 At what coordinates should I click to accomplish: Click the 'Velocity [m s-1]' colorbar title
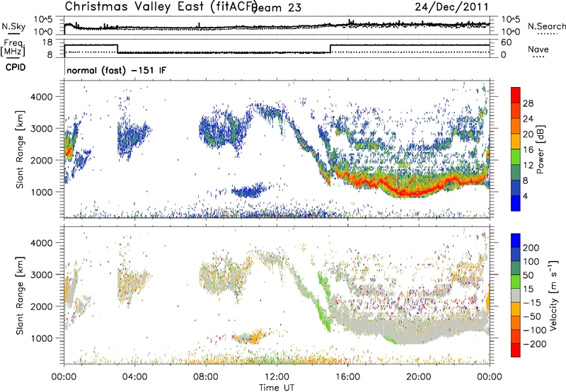(x=553, y=295)
